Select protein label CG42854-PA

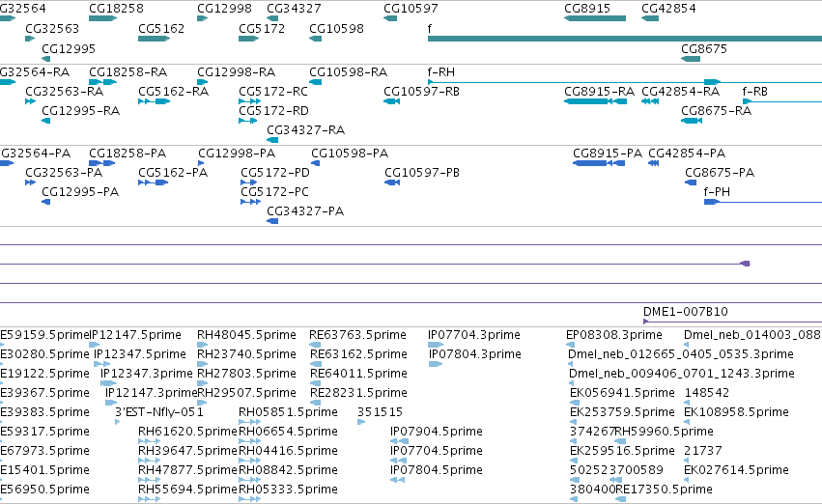pos(687,154)
